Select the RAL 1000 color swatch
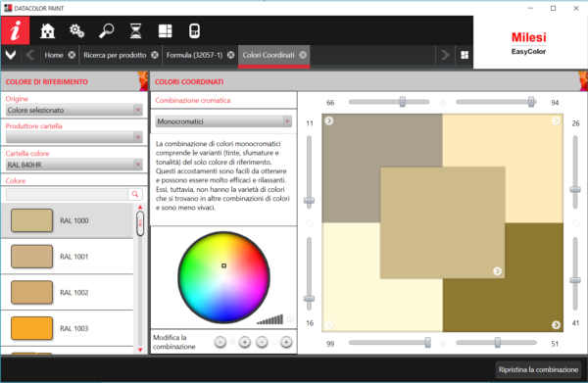Image resolution: width=588 pixels, height=383 pixels. tap(32, 220)
